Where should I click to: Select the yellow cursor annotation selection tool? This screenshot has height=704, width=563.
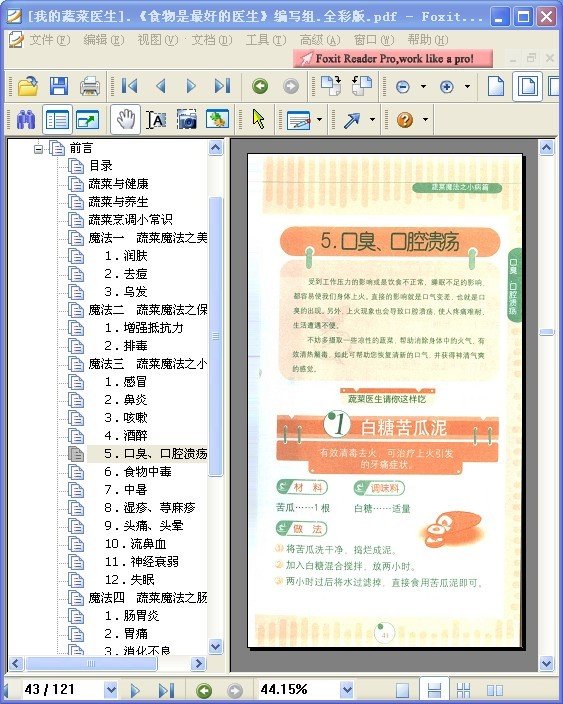[259, 119]
